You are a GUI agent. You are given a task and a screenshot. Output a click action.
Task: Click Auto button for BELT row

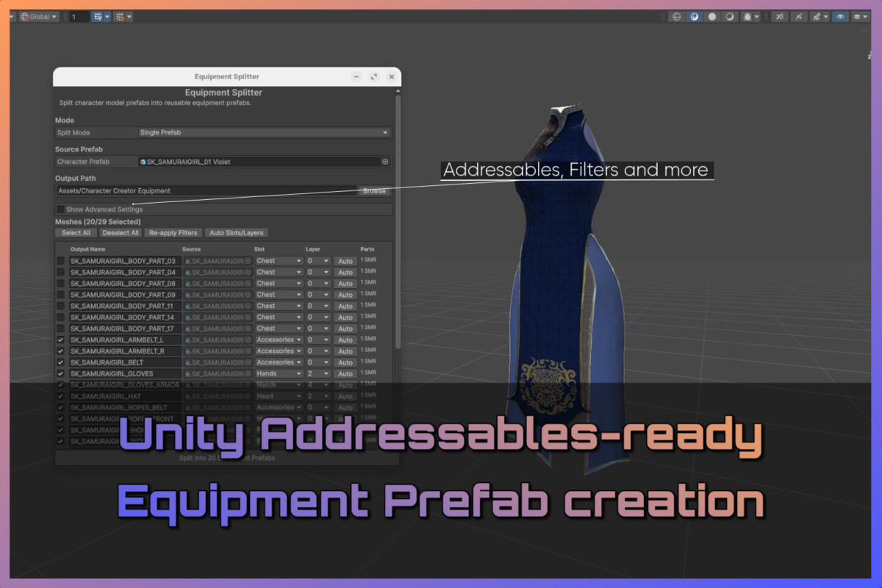345,362
